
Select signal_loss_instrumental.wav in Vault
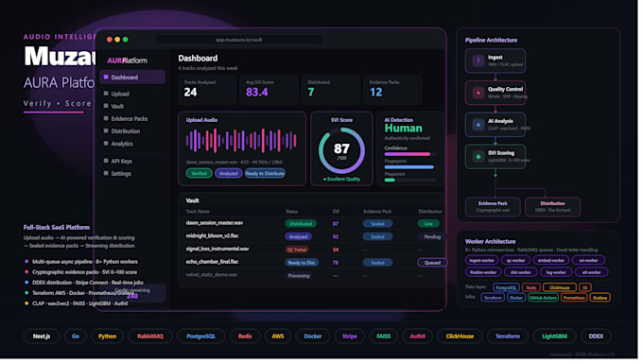[x=217, y=250]
